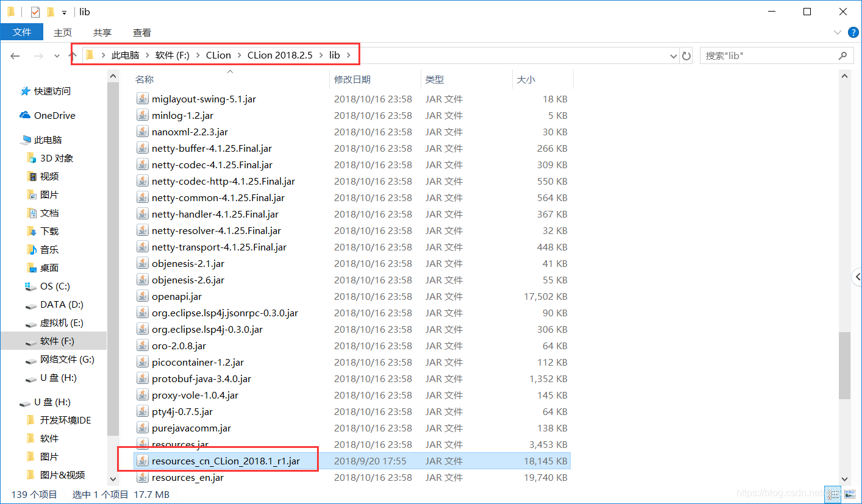Image resolution: width=862 pixels, height=504 pixels.
Task: Click the 下载 download folder icon
Action: click(x=32, y=231)
